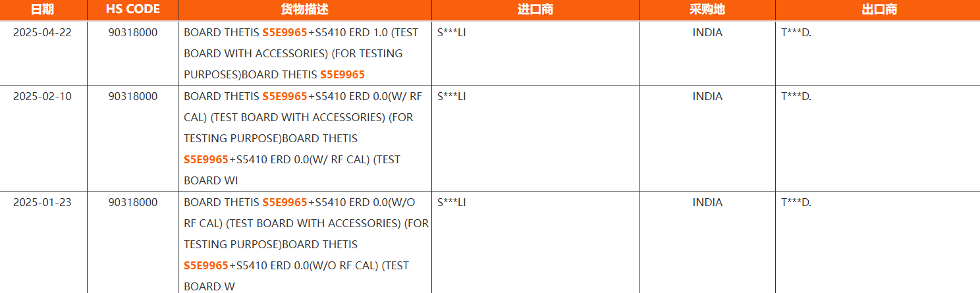The height and width of the screenshot is (293, 980).
Task: Open importer S***LI in the 2025-02-10 row
Action: click(x=451, y=96)
